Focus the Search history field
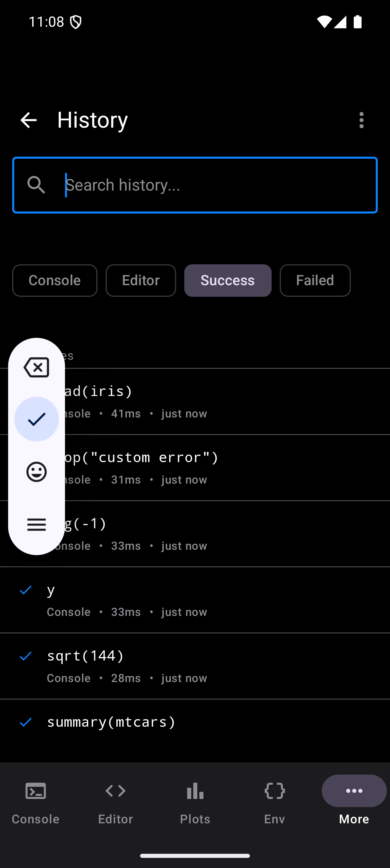The height and width of the screenshot is (868, 390). click(216, 185)
